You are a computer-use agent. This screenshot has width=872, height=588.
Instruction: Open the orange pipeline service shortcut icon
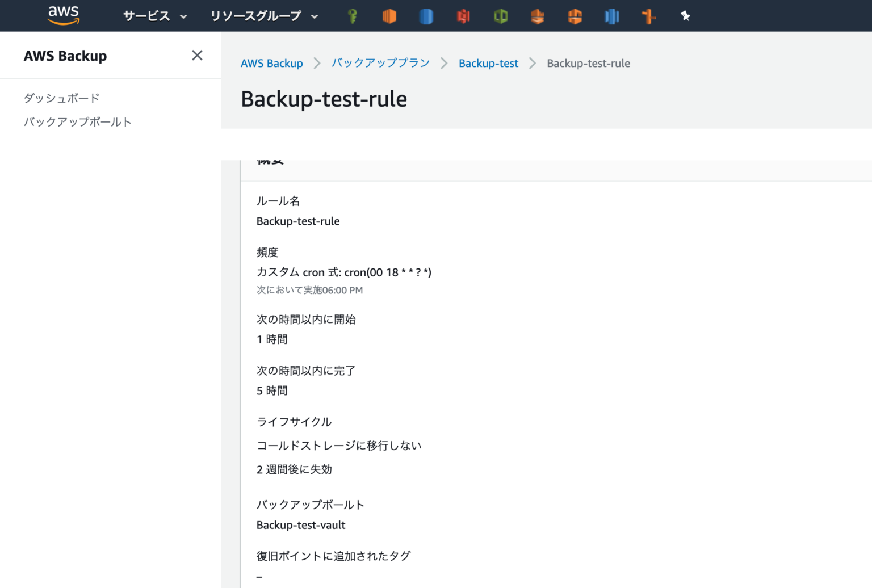coord(648,15)
